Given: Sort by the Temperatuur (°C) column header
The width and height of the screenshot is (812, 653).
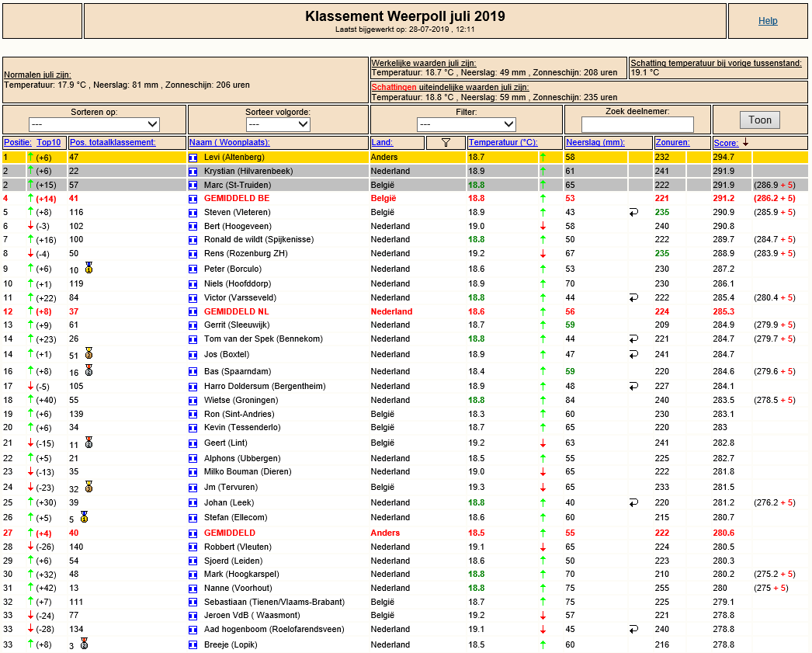Looking at the screenshot, I should pos(503,142).
